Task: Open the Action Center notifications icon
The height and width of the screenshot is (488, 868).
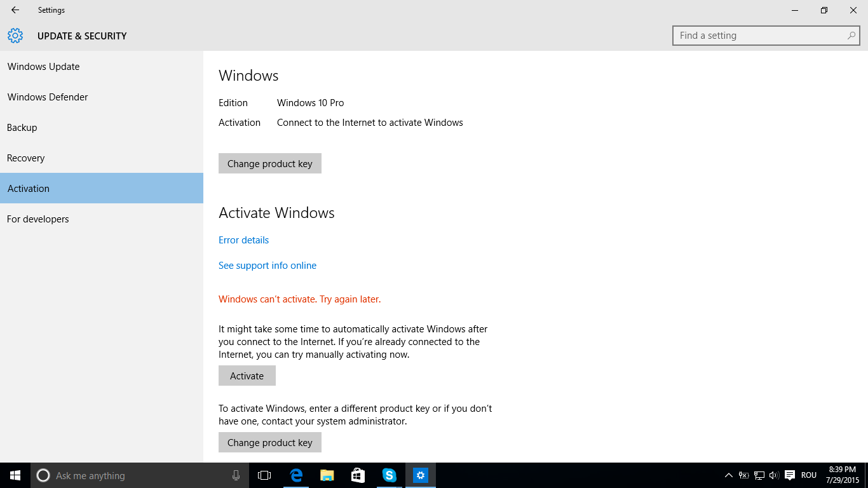Action: coord(790,475)
